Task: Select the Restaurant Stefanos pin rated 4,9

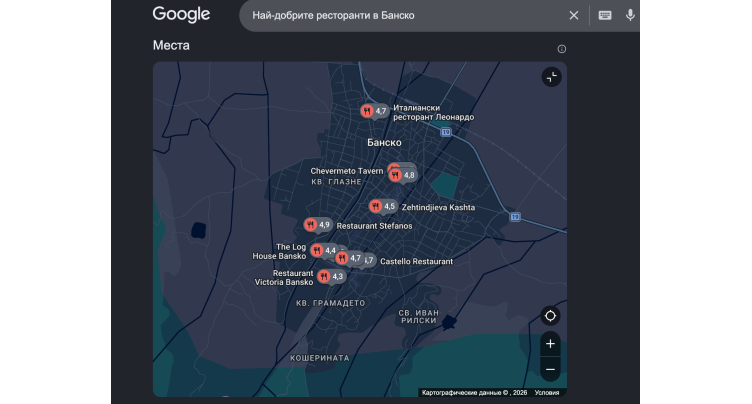Action: pos(318,225)
